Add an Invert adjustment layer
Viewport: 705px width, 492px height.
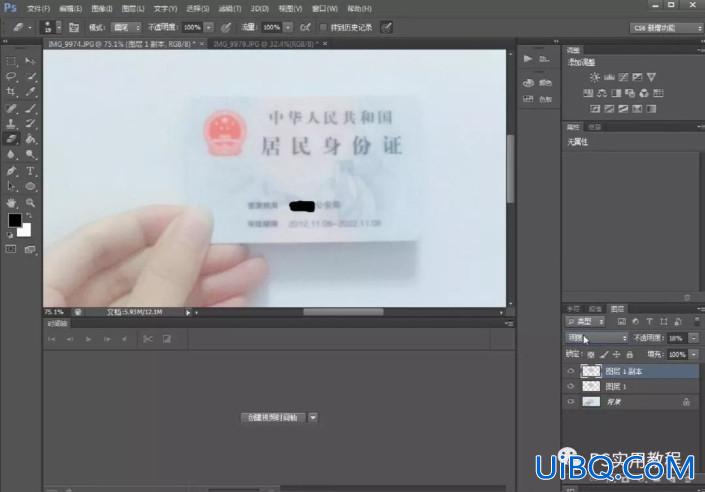(595, 109)
